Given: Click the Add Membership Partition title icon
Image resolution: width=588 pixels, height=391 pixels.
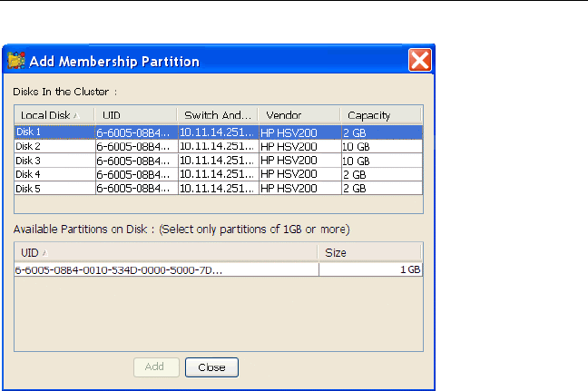Looking at the screenshot, I should 15,62.
